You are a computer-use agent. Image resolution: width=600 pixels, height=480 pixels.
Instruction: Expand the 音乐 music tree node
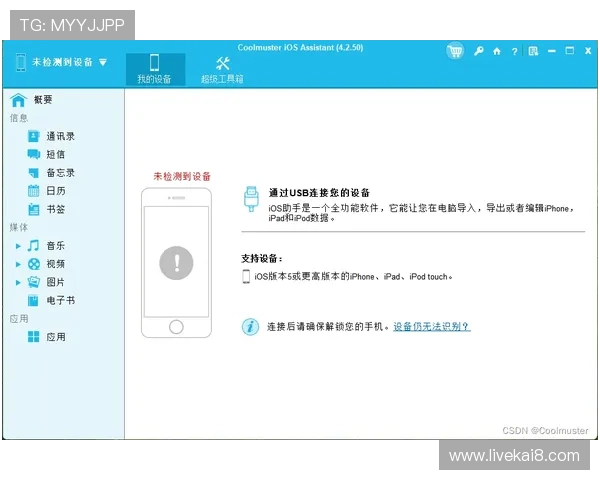click(x=18, y=246)
